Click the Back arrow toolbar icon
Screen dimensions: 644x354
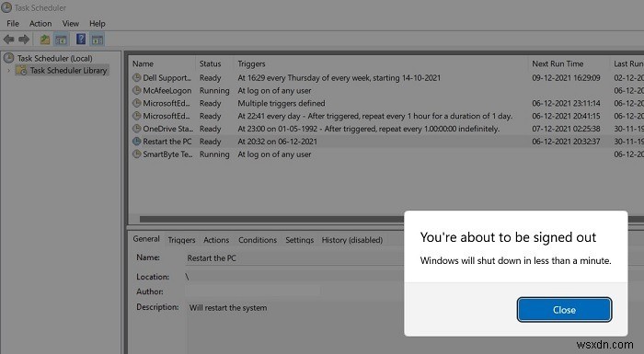[x=8, y=40]
